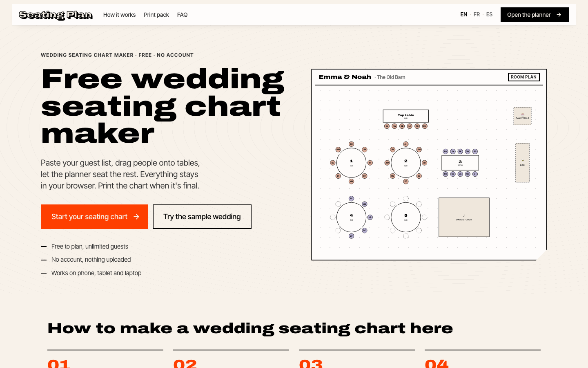Click 'The Old Barn' venue text
The width and height of the screenshot is (588, 368).
391,77
